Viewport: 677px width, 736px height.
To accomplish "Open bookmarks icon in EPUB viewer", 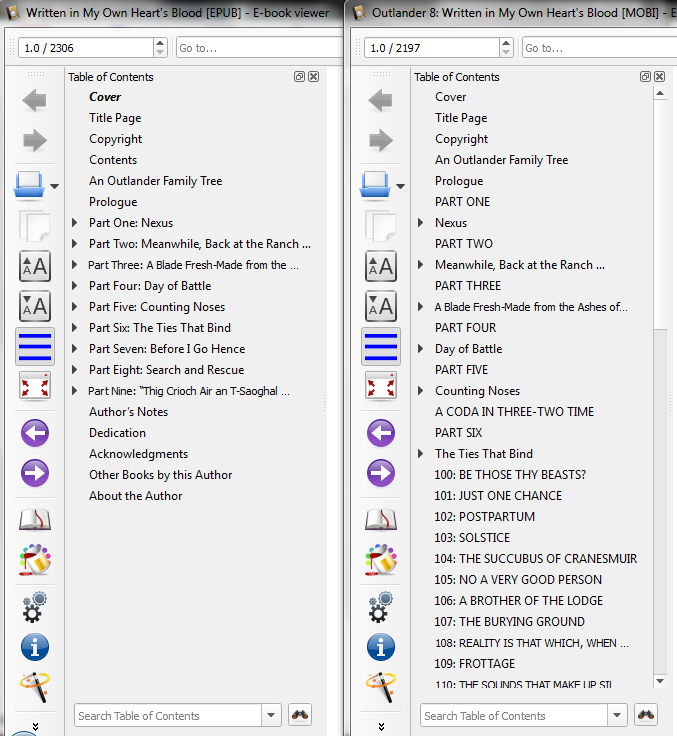I will pyautogui.click(x=35, y=519).
